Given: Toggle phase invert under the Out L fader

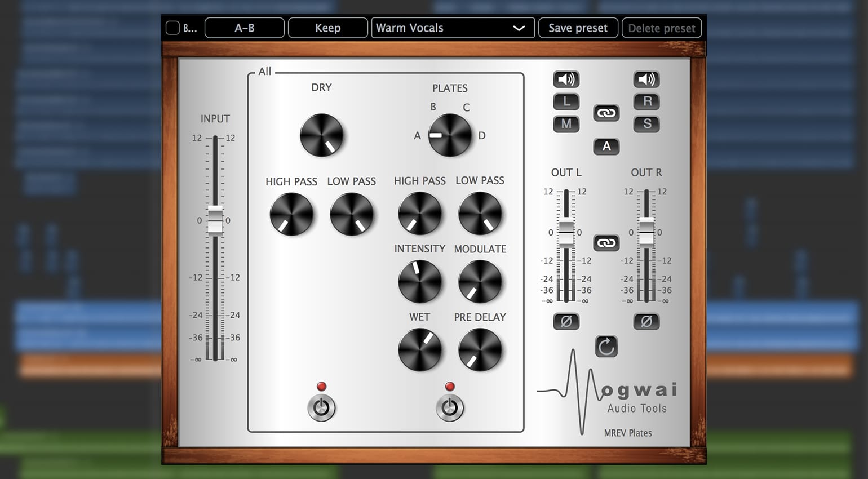Looking at the screenshot, I should point(566,322).
